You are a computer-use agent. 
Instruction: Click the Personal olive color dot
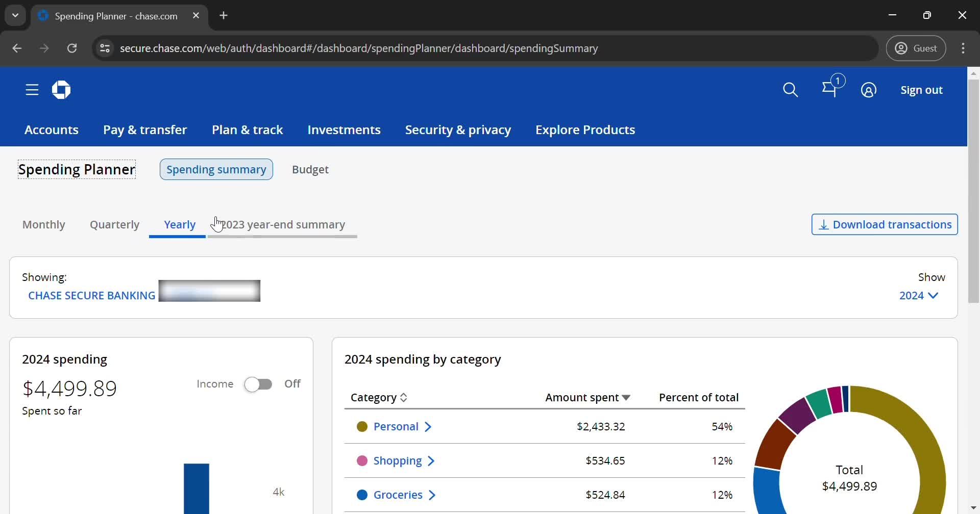coord(362,427)
